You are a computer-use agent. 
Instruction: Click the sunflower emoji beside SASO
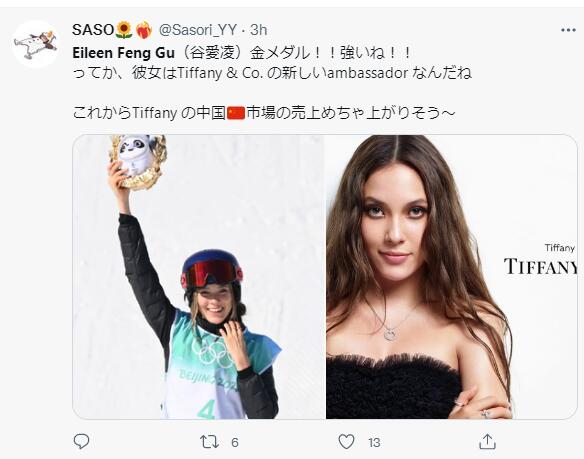tap(124, 30)
